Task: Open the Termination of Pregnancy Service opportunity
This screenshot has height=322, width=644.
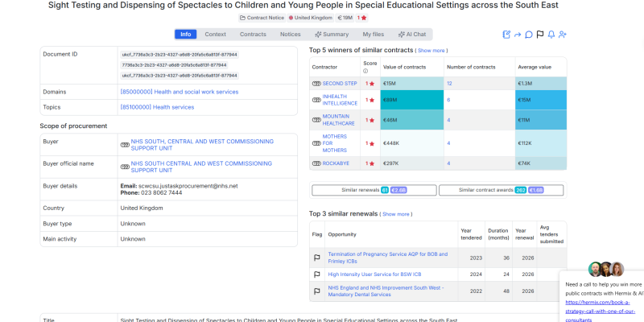Action: coord(388,258)
